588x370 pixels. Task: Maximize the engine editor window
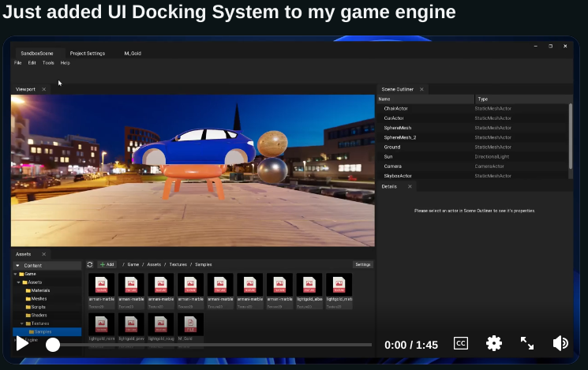(550, 46)
